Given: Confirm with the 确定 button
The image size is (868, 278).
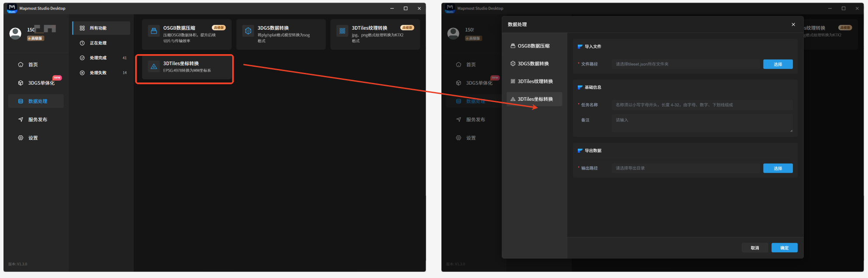Looking at the screenshot, I should coord(785,248).
